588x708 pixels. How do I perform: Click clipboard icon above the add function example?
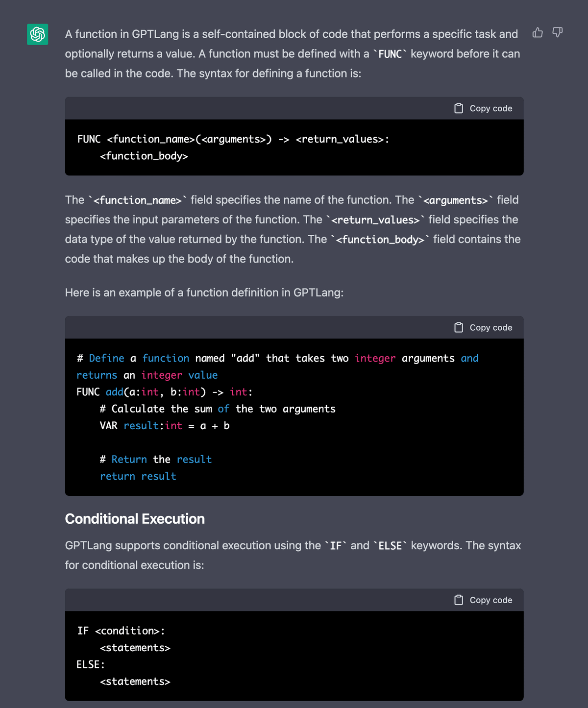click(459, 327)
